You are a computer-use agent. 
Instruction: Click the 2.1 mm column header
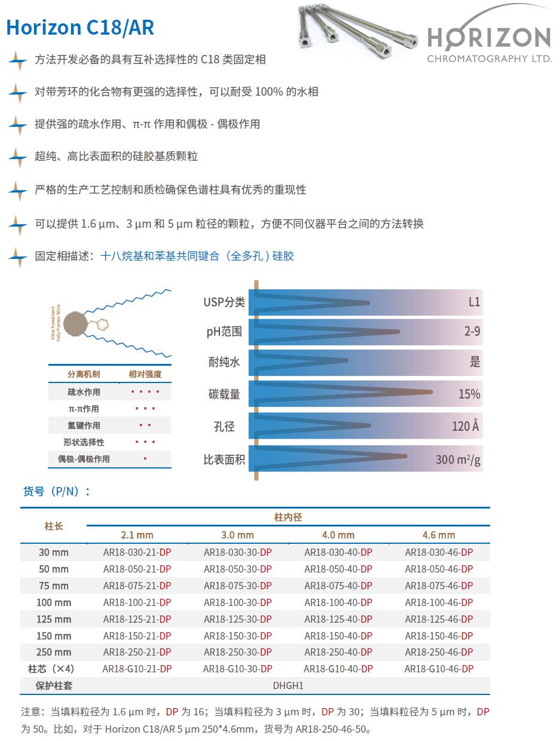(137, 535)
